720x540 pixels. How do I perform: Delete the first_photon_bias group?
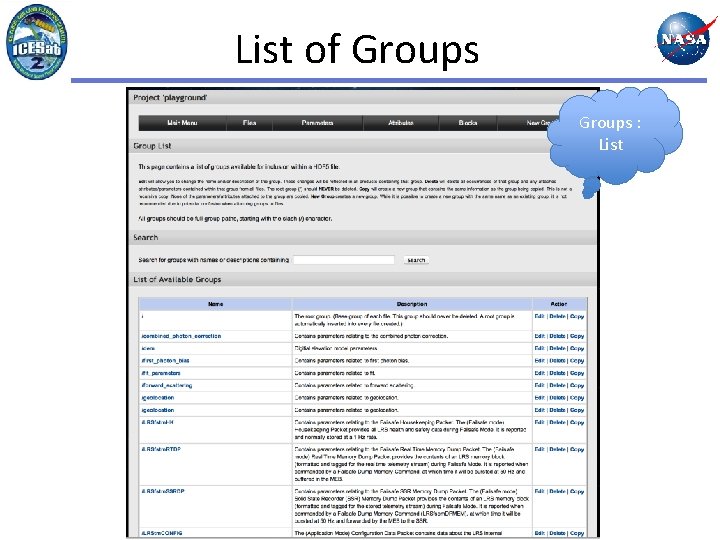(557, 361)
